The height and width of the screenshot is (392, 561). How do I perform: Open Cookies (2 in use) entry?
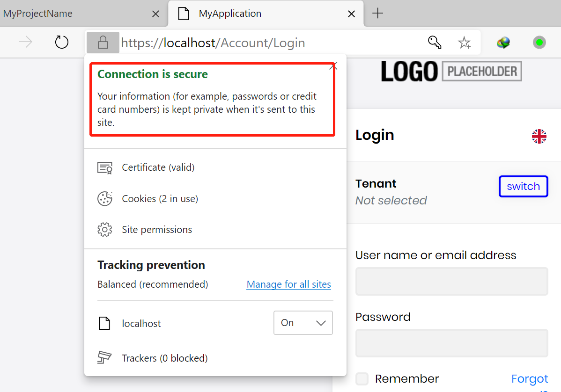(160, 199)
